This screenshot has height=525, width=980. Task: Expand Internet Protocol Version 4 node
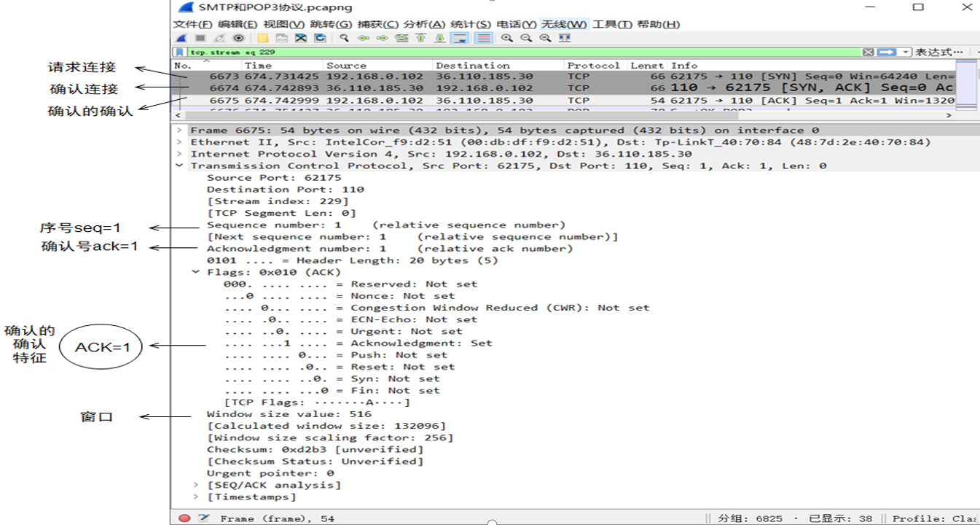point(179,154)
